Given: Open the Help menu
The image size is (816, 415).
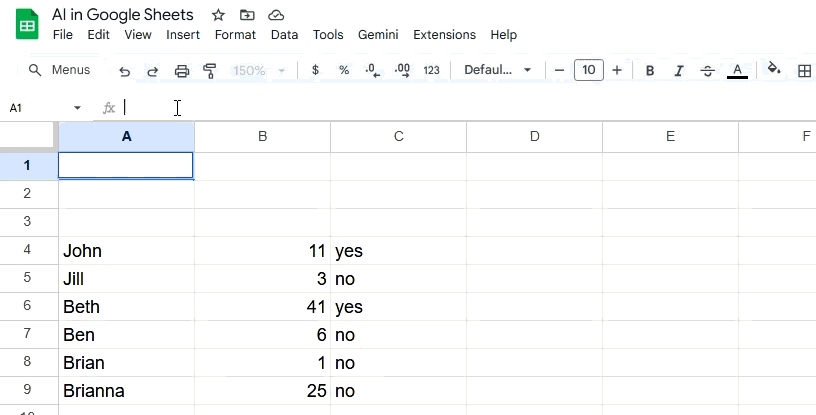Looking at the screenshot, I should point(504,35).
